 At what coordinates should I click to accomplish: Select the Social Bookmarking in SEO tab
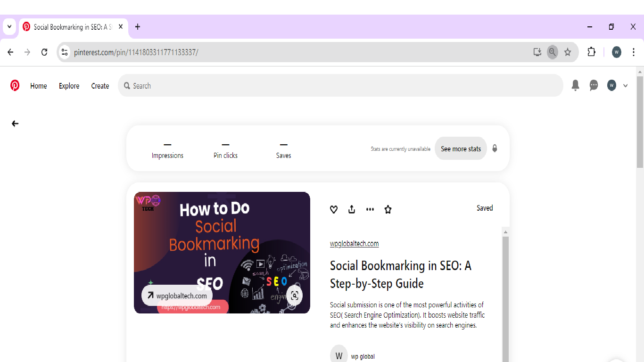[x=74, y=27]
